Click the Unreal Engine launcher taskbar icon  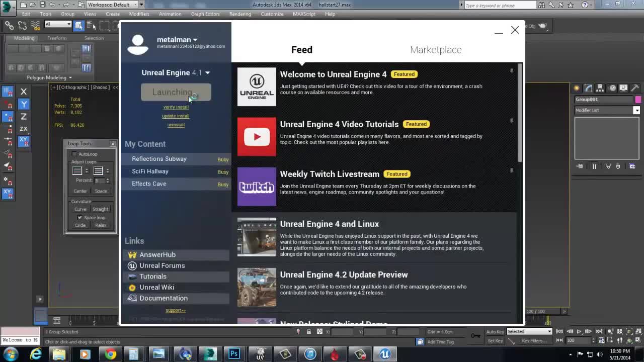385,354
